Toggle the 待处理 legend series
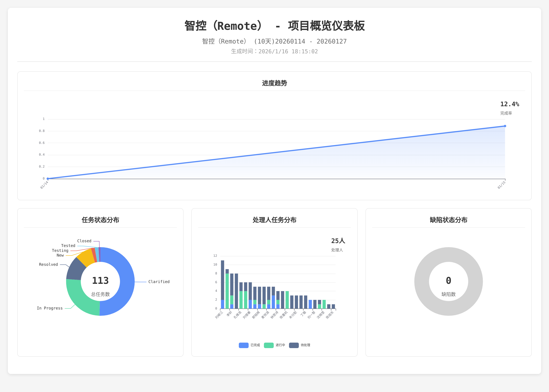Screen dimensions: 549x392 305,345
